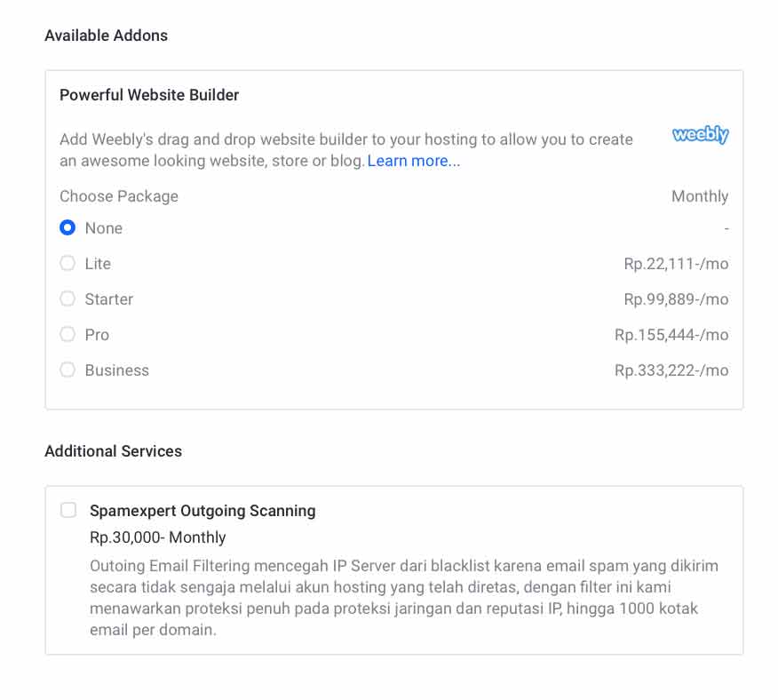778x700 pixels.
Task: Click the Rp.155,444-/mo Pro price
Action: [671, 335]
